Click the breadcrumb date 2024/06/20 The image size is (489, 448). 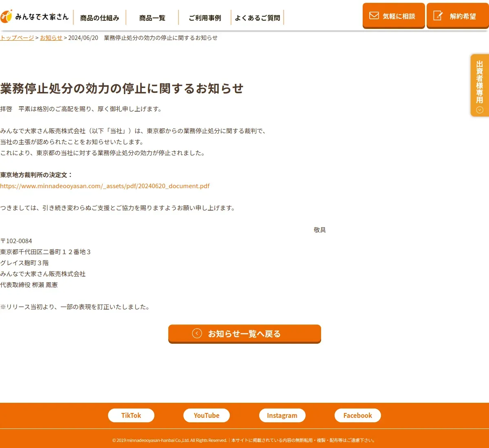coord(83,37)
